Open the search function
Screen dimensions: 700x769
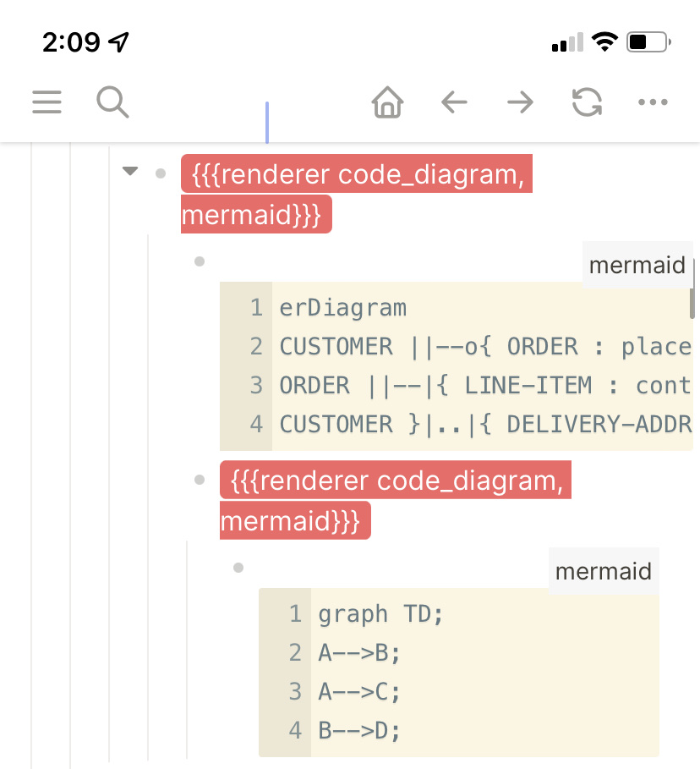tap(112, 102)
